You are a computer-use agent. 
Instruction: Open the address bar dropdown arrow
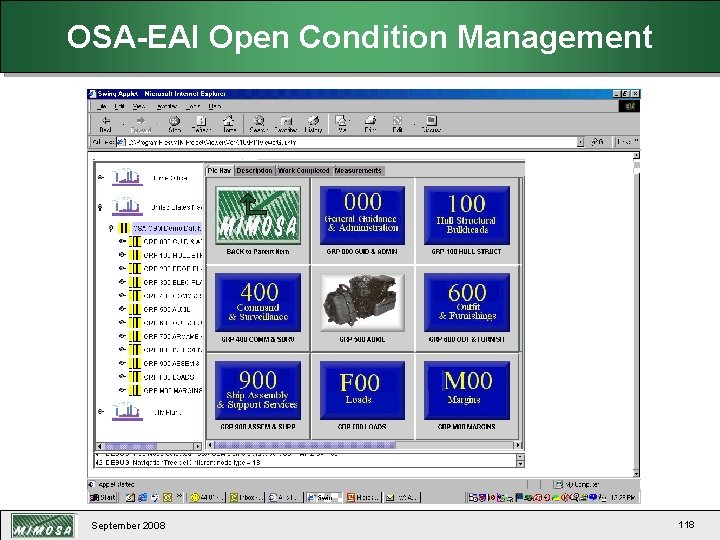pos(580,142)
